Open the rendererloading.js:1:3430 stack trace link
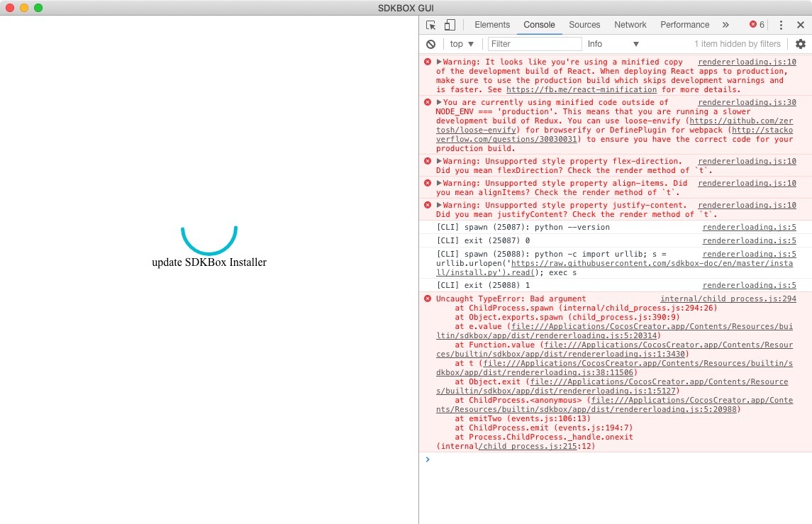The image size is (812, 524). coord(560,354)
